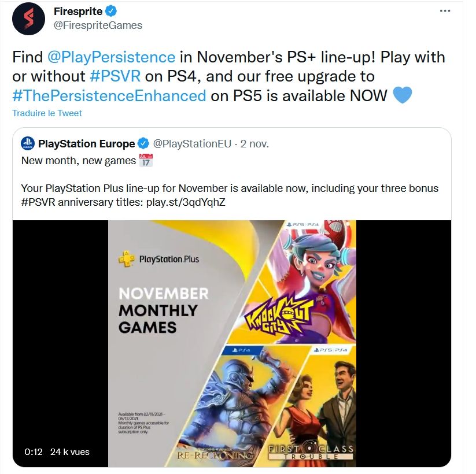The image size is (476, 474).
Task: Click the calendar emoji in the quoted tweet
Action: (x=146, y=161)
